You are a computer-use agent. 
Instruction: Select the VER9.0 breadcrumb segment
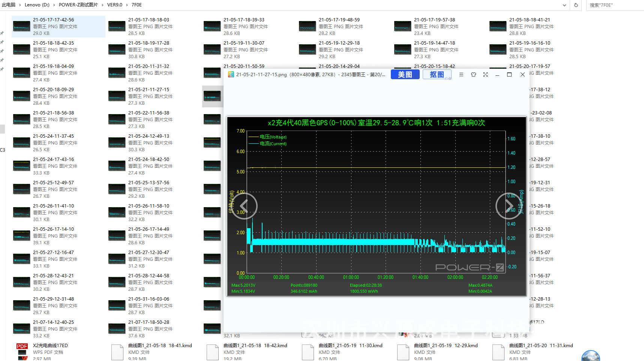[115, 5]
